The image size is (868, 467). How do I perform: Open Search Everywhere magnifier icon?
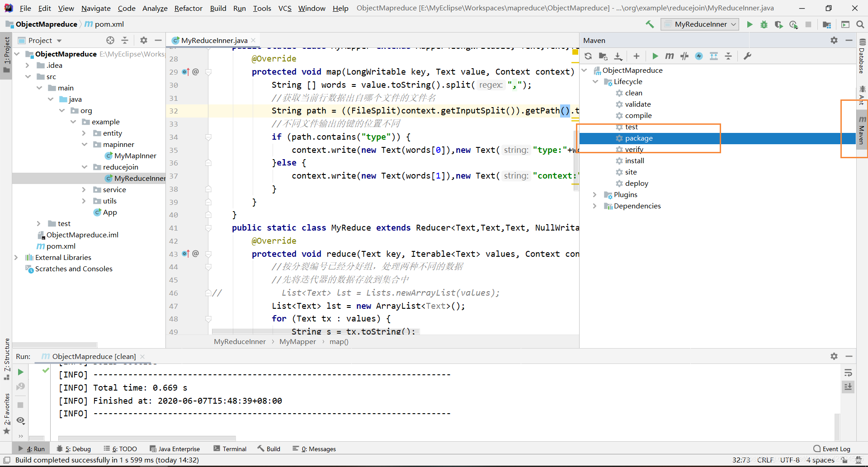pos(860,24)
